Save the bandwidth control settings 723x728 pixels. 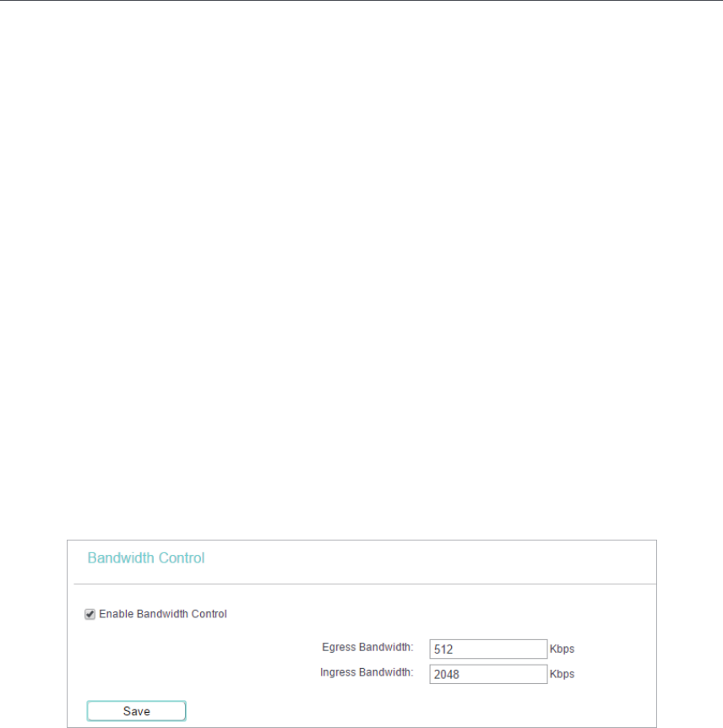coord(137,711)
